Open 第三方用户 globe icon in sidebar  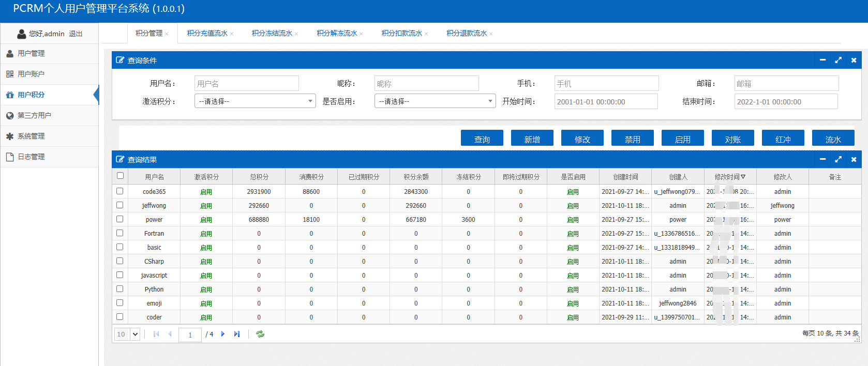point(10,115)
